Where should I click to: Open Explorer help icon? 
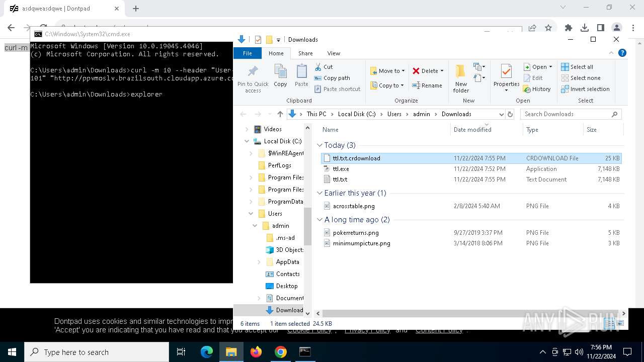tap(622, 53)
